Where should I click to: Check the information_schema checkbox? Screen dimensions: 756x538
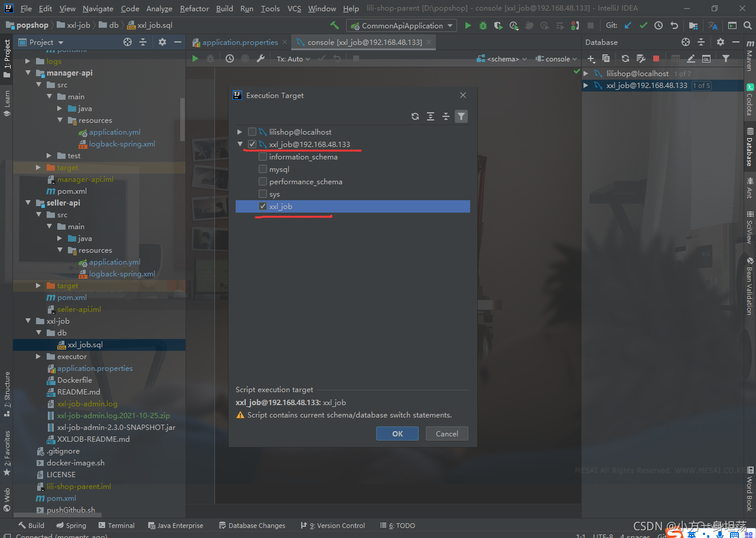click(x=263, y=156)
